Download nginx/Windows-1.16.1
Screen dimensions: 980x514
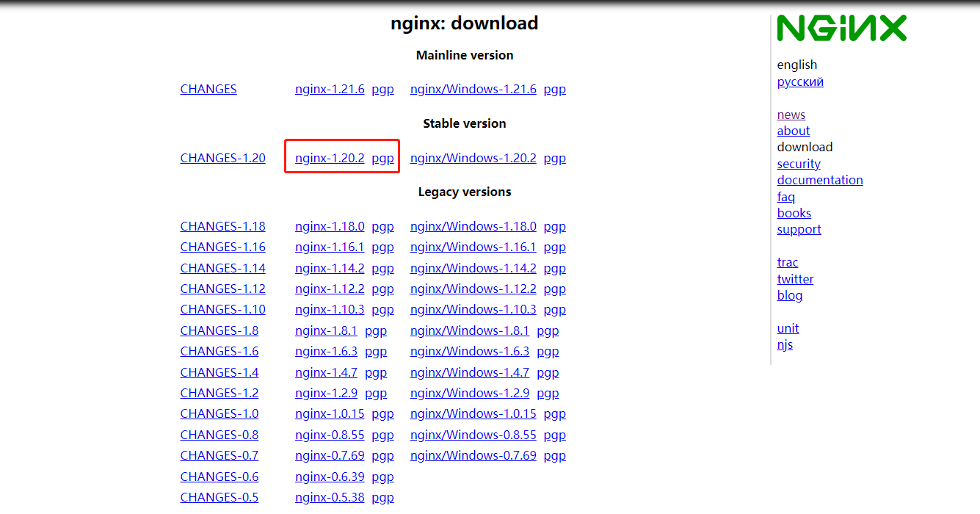[473, 247]
